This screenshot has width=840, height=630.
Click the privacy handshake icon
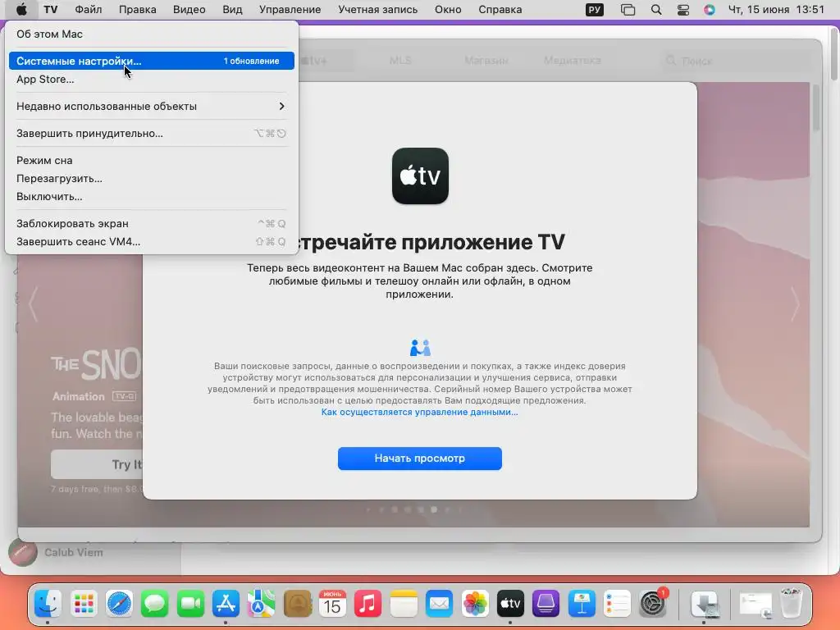(x=420, y=348)
